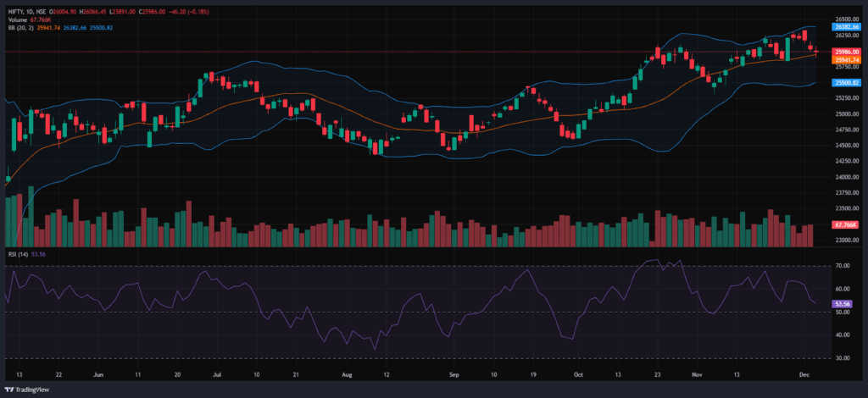Click the Jul label on time axis

point(216,373)
